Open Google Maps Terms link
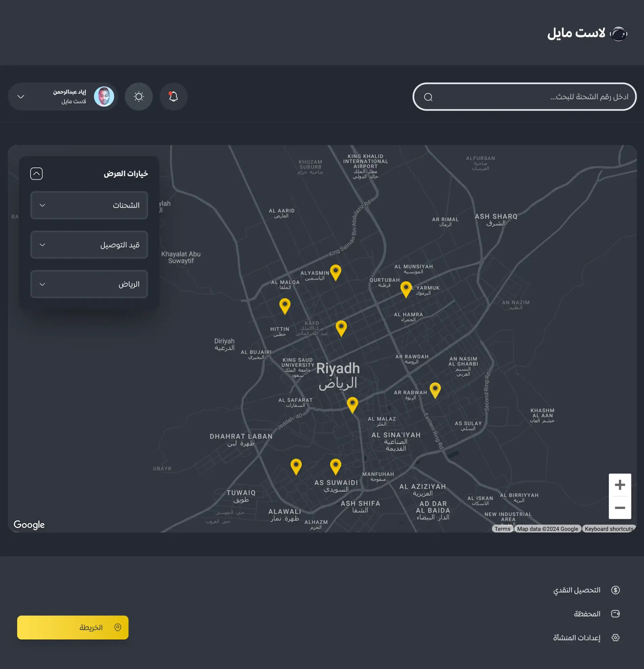The width and height of the screenshot is (644, 669). pyautogui.click(x=502, y=529)
